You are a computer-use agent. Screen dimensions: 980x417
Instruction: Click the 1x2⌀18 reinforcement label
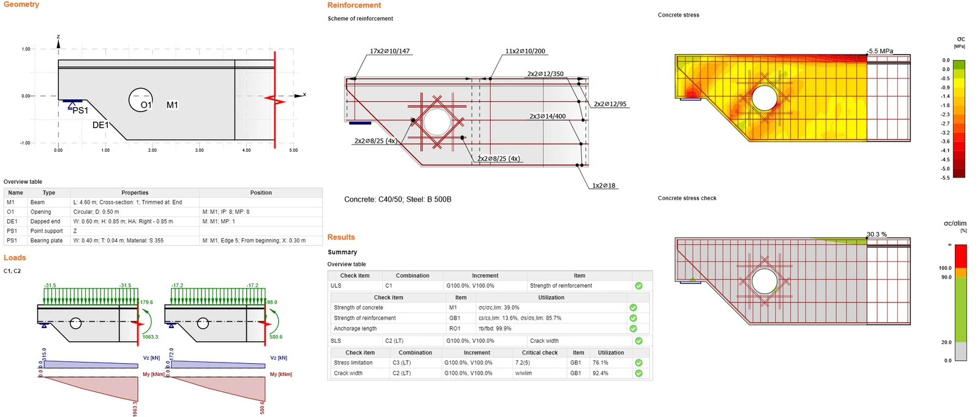click(x=604, y=186)
